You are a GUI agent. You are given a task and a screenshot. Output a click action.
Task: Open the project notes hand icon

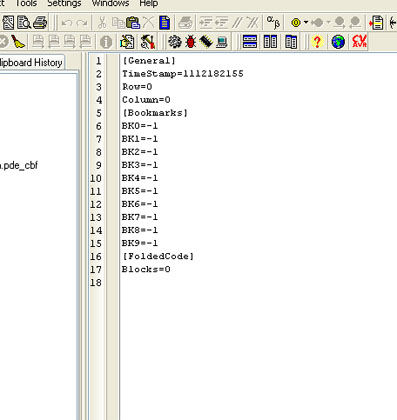(x=127, y=42)
